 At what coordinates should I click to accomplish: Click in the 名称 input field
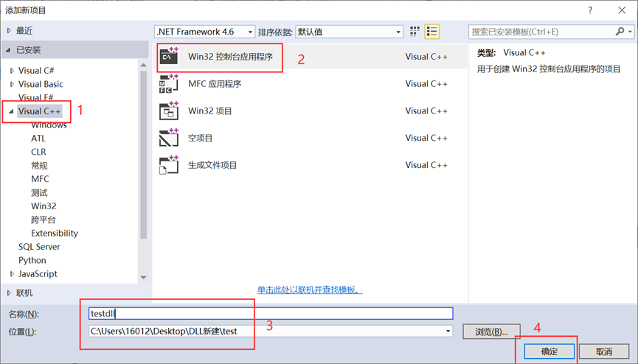pos(271,313)
